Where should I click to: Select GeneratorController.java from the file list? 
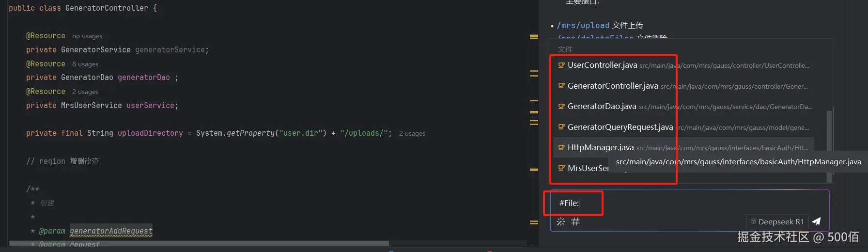(684, 86)
